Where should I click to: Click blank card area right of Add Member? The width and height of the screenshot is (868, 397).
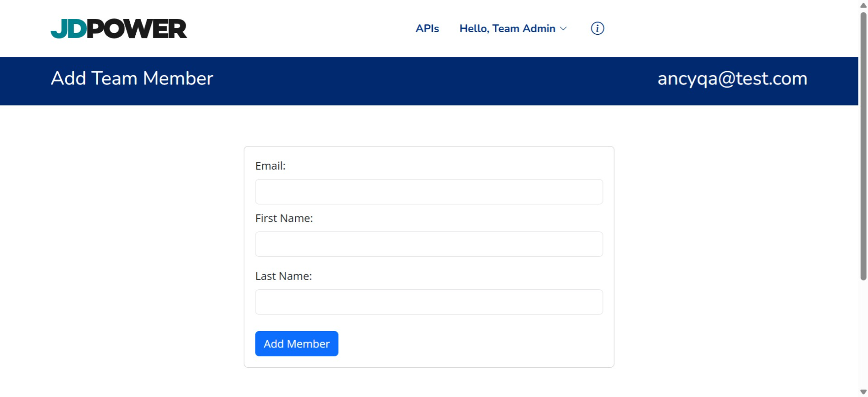coord(472,344)
